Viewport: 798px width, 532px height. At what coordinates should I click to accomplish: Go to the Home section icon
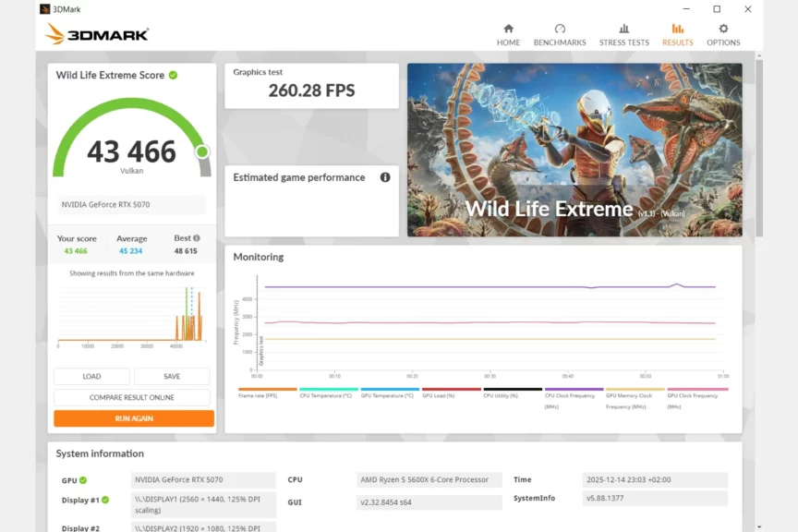click(508, 30)
